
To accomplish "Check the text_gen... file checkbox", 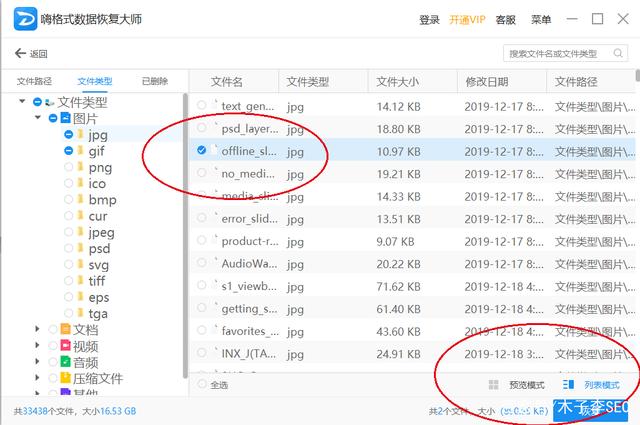I will point(202,105).
